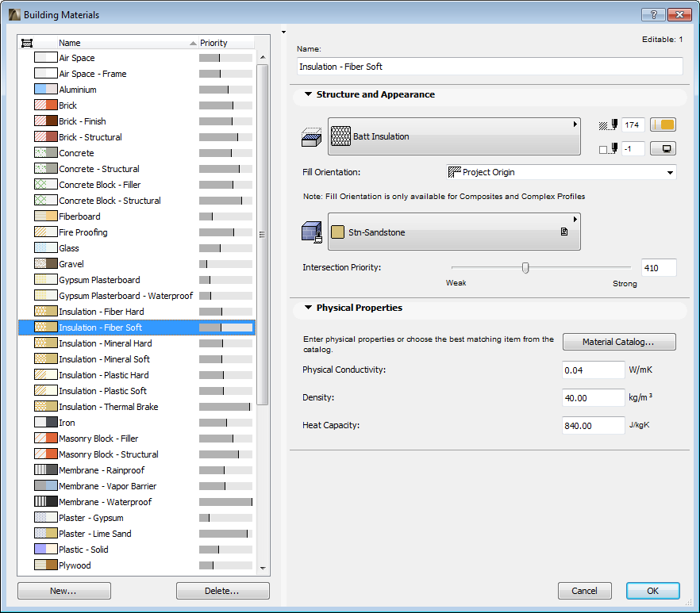
Task: Select Concrete - Structural in the list
Action: click(137, 169)
